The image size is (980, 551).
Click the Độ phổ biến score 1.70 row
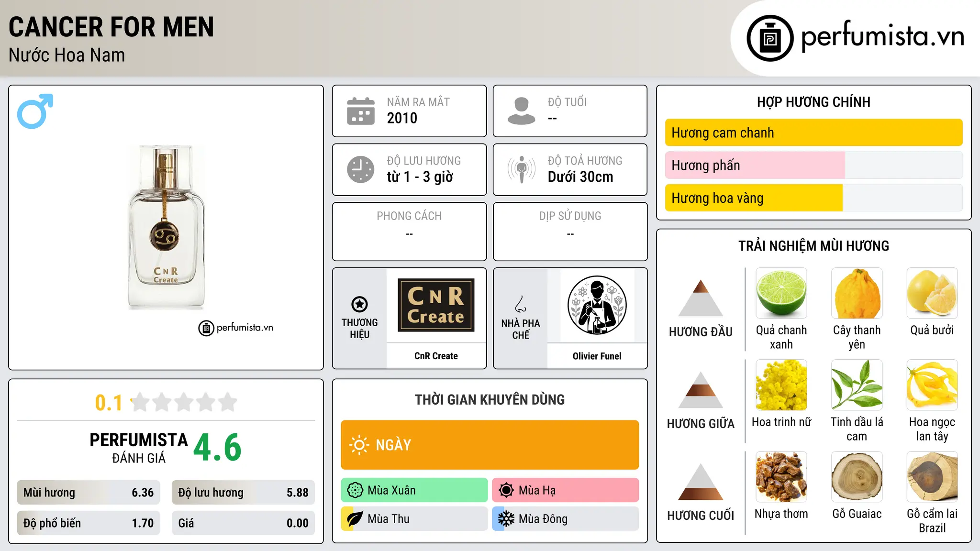pyautogui.click(x=89, y=523)
